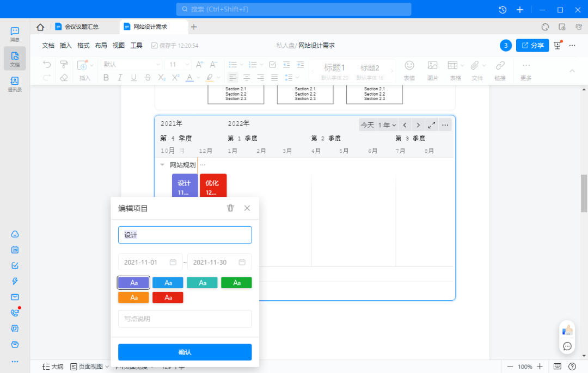Open bulleted list style dropdown
588x373 pixels.
pyautogui.click(x=242, y=65)
